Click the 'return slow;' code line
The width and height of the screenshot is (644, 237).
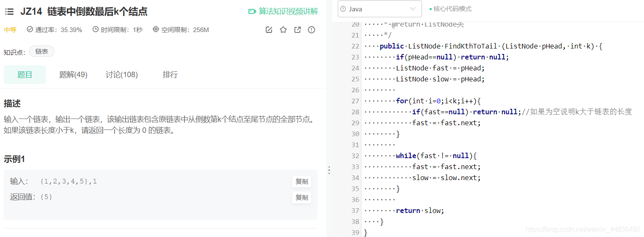click(420, 211)
